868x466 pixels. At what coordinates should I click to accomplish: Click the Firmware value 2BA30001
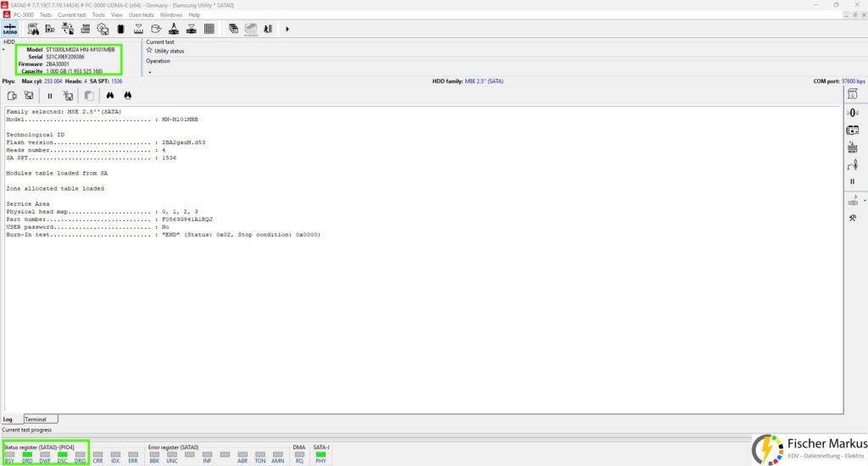pyautogui.click(x=58, y=64)
